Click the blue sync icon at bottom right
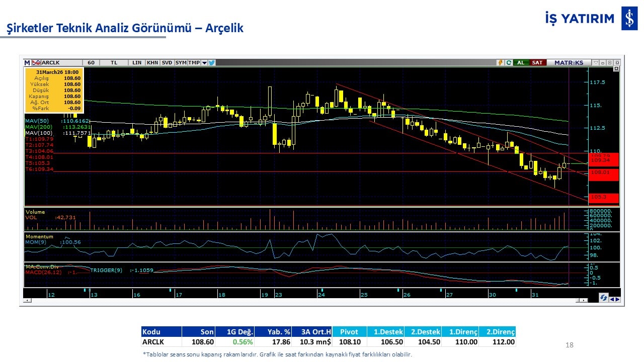 point(603,298)
